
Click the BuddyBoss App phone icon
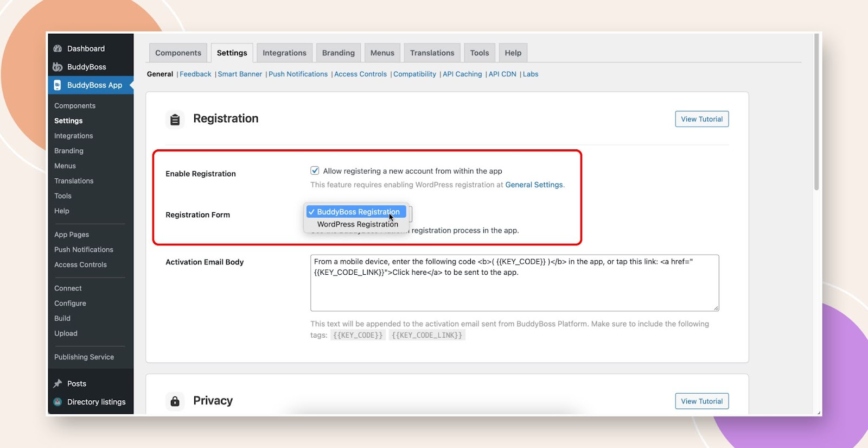58,85
